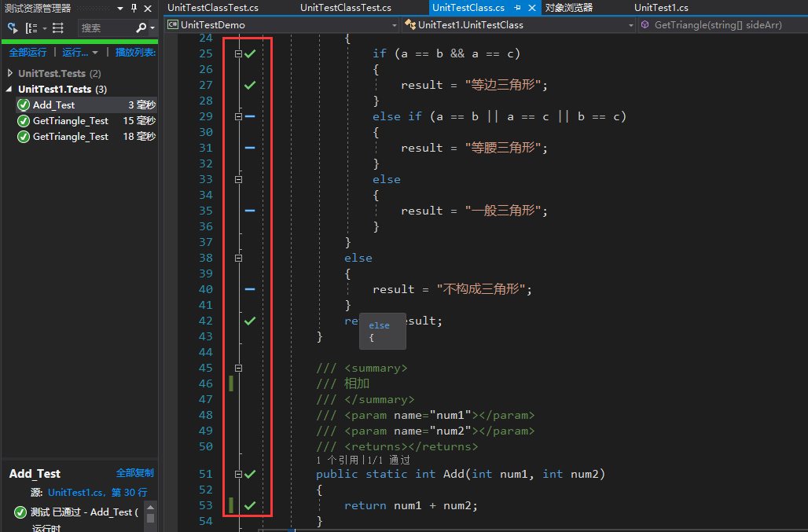Collapse the code block at line 25

[x=238, y=53]
